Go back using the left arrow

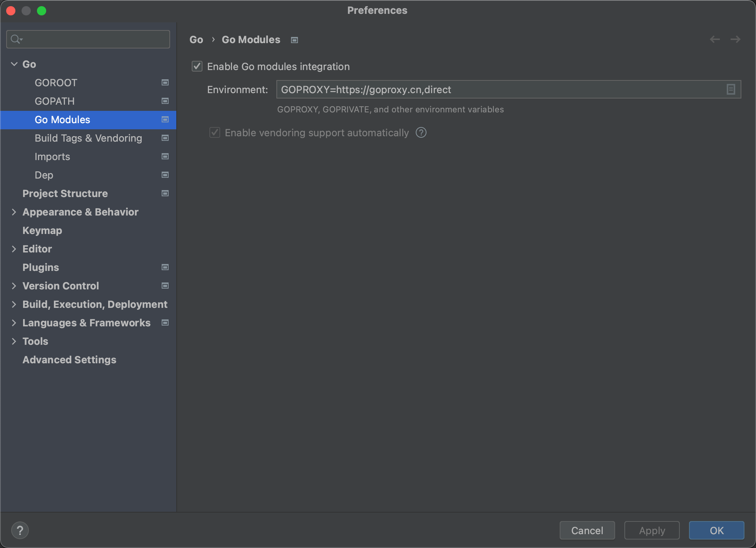coord(715,39)
